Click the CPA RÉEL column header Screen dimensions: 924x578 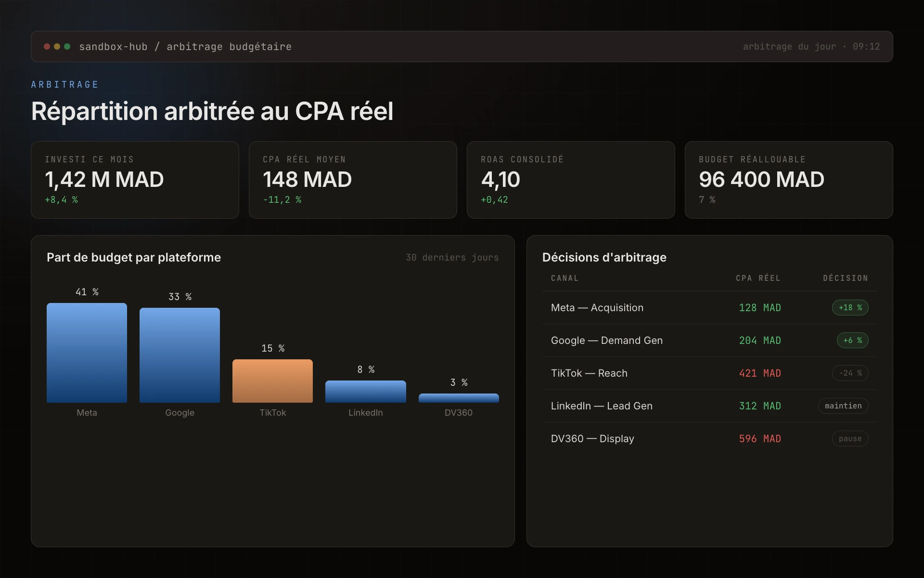coord(758,278)
